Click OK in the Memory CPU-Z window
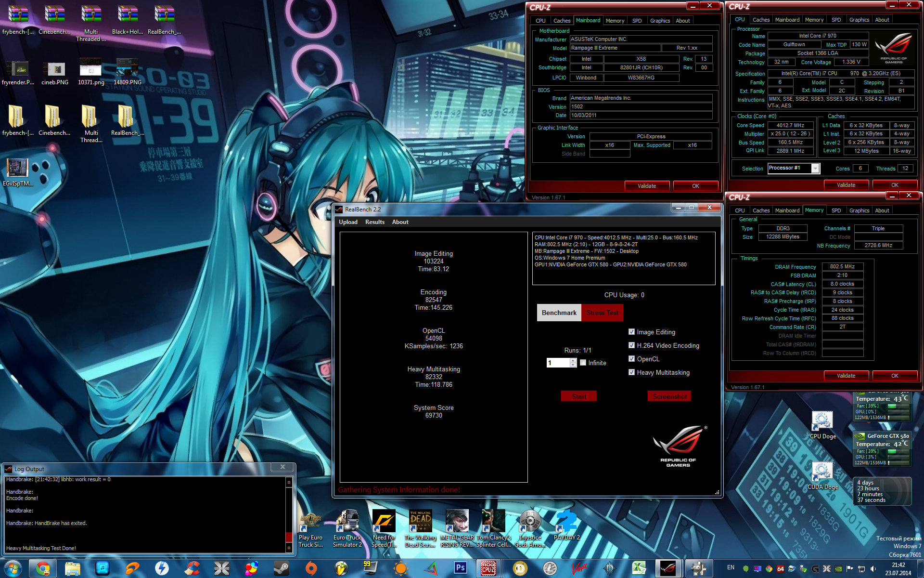924x578 pixels. click(895, 376)
